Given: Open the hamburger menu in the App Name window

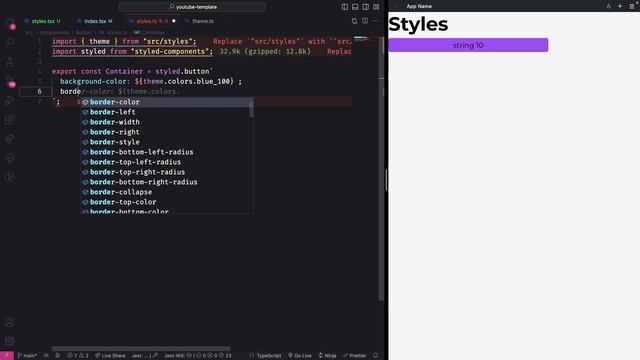Looking at the screenshot, I should tap(631, 6).
